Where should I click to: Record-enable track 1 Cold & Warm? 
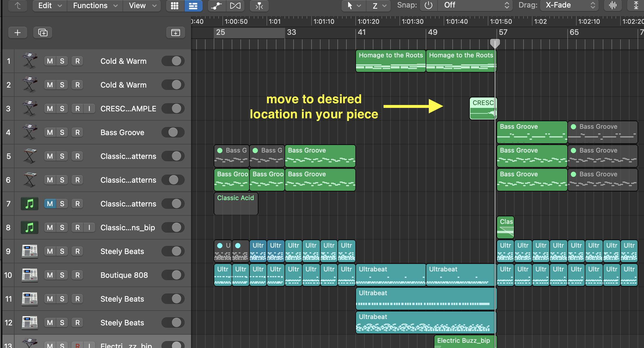pos(78,61)
